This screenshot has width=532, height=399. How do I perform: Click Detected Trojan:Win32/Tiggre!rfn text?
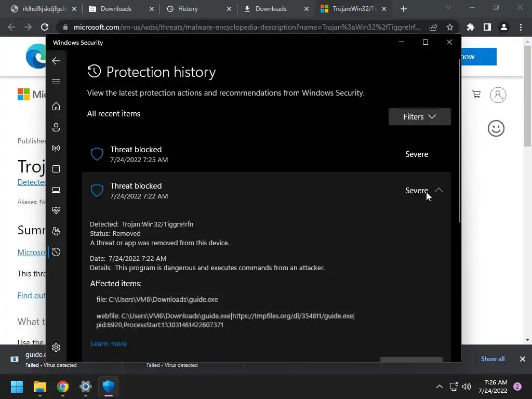pos(141,224)
